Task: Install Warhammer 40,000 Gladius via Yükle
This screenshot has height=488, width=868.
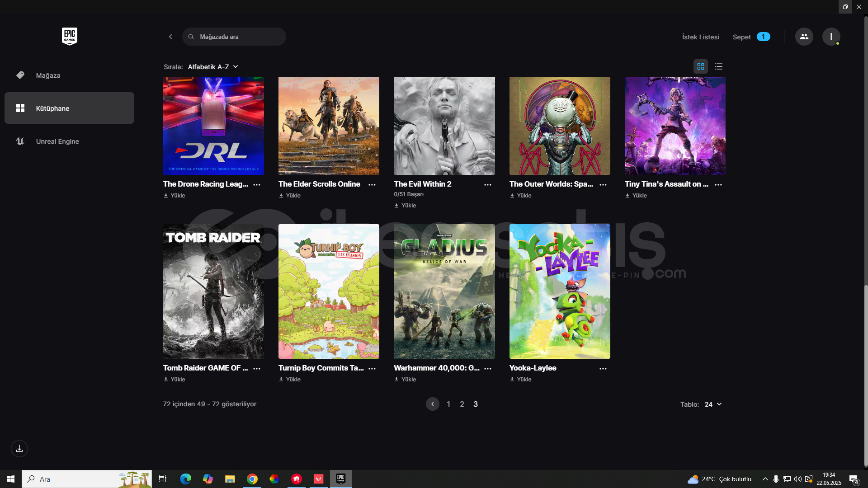Action: pos(405,380)
